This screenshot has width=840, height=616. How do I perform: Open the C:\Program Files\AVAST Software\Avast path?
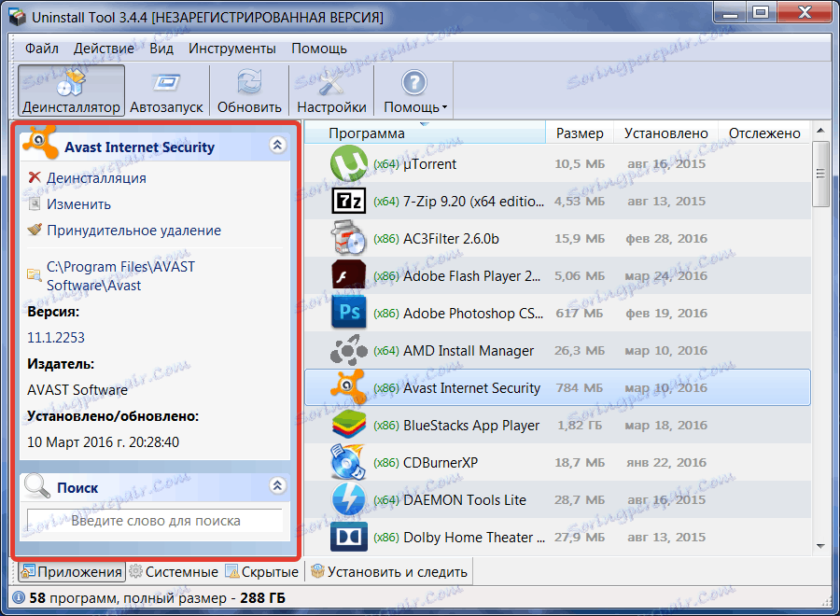click(120, 276)
